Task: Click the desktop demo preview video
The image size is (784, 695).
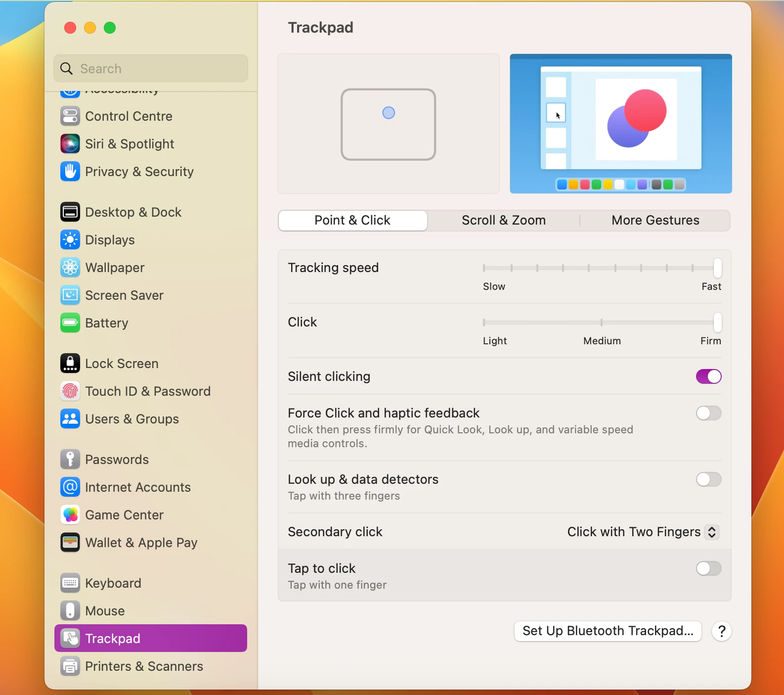Action: pos(621,124)
